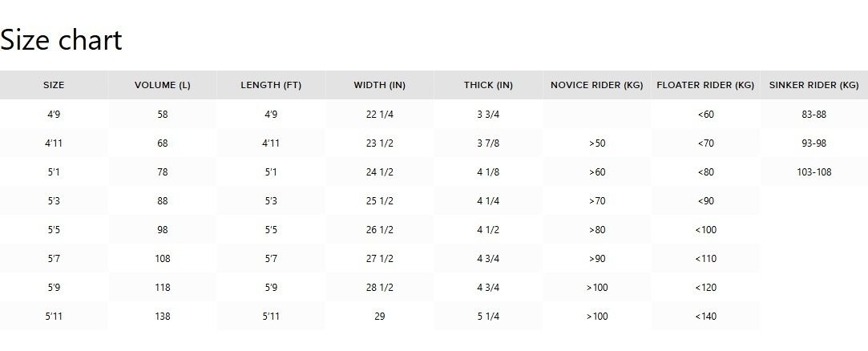Click the FLOATER RIDER (KG) header

[705, 85]
